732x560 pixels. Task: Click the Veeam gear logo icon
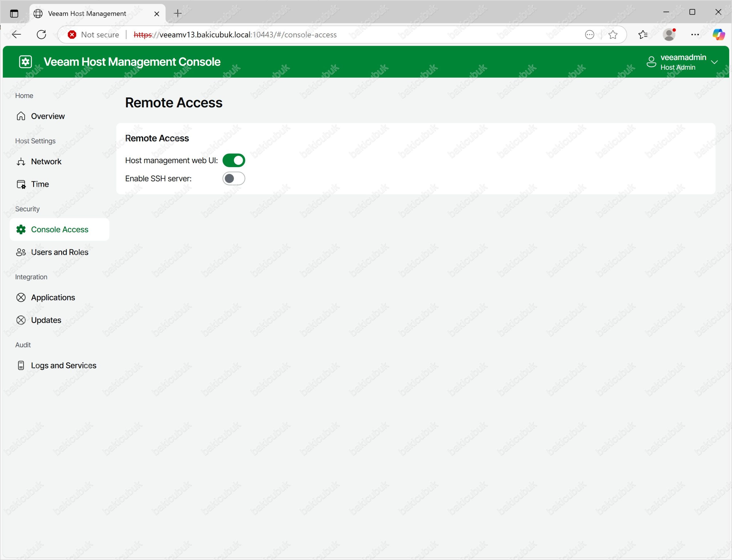pos(26,62)
